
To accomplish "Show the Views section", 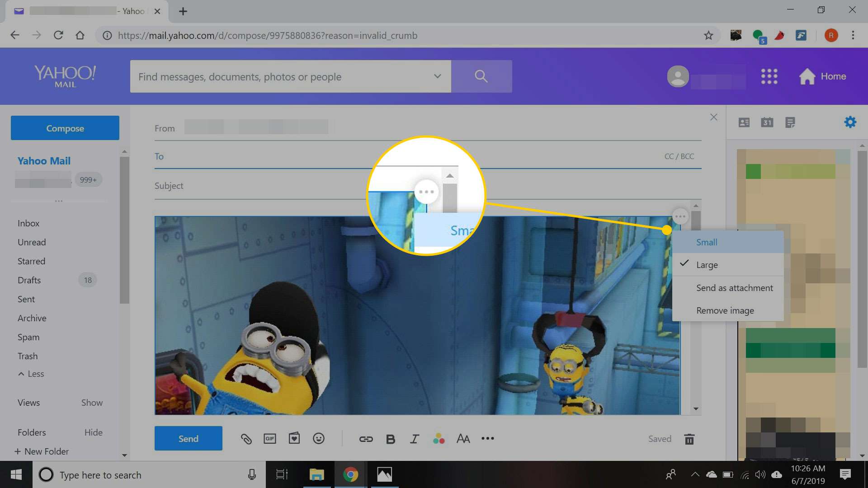I will pyautogui.click(x=92, y=403).
